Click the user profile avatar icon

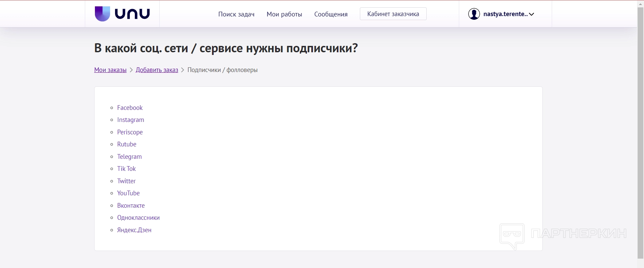point(474,14)
